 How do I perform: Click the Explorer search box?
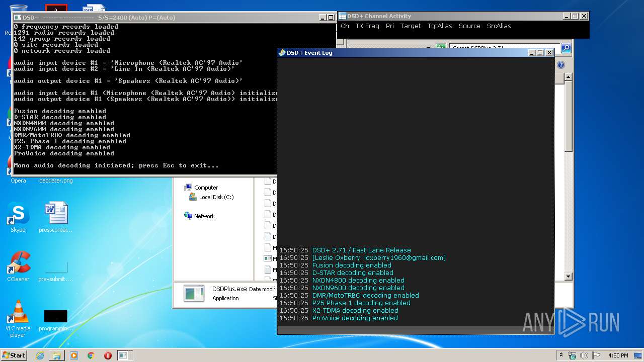(x=504, y=48)
